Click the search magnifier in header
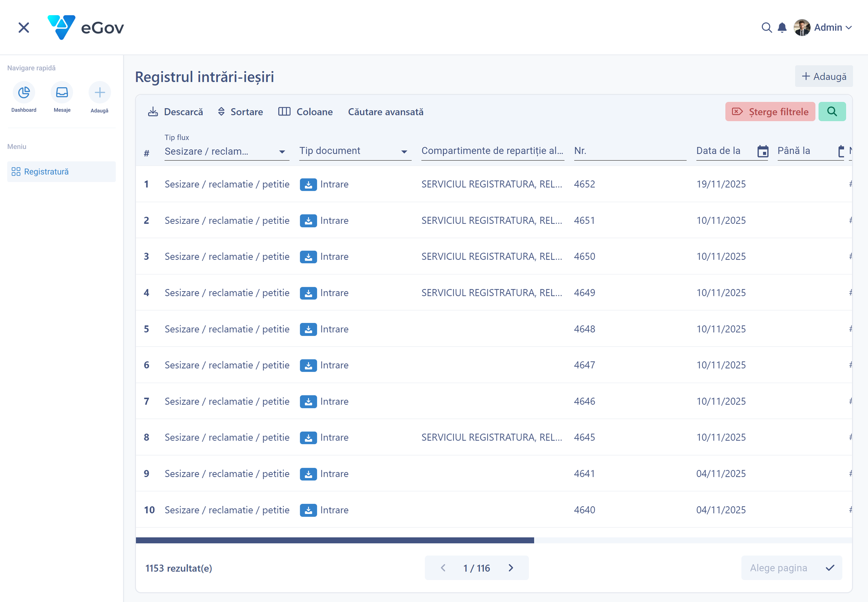The width and height of the screenshot is (868, 602). click(x=766, y=28)
